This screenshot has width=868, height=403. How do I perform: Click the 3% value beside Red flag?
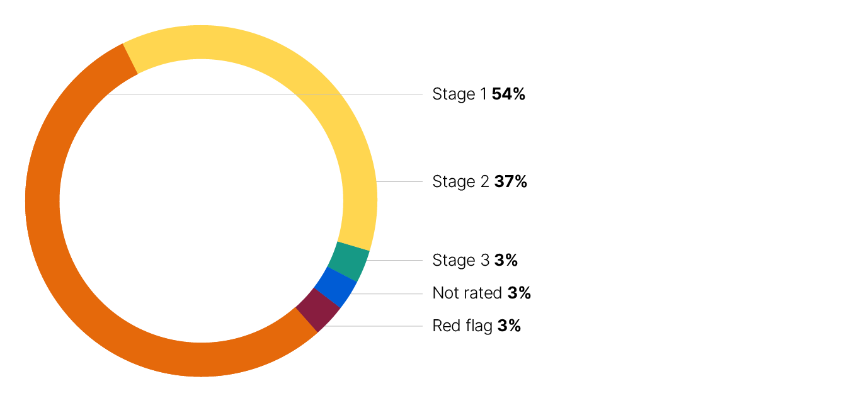click(509, 326)
